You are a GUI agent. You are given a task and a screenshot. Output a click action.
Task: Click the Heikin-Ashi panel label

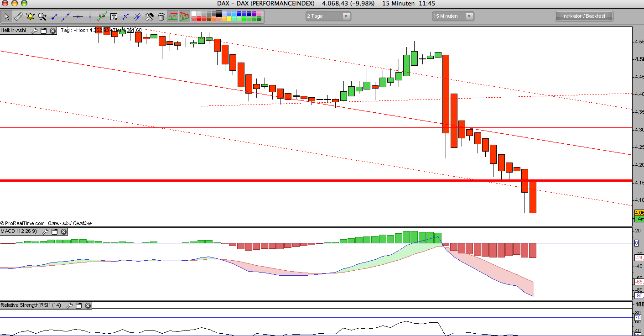13,31
